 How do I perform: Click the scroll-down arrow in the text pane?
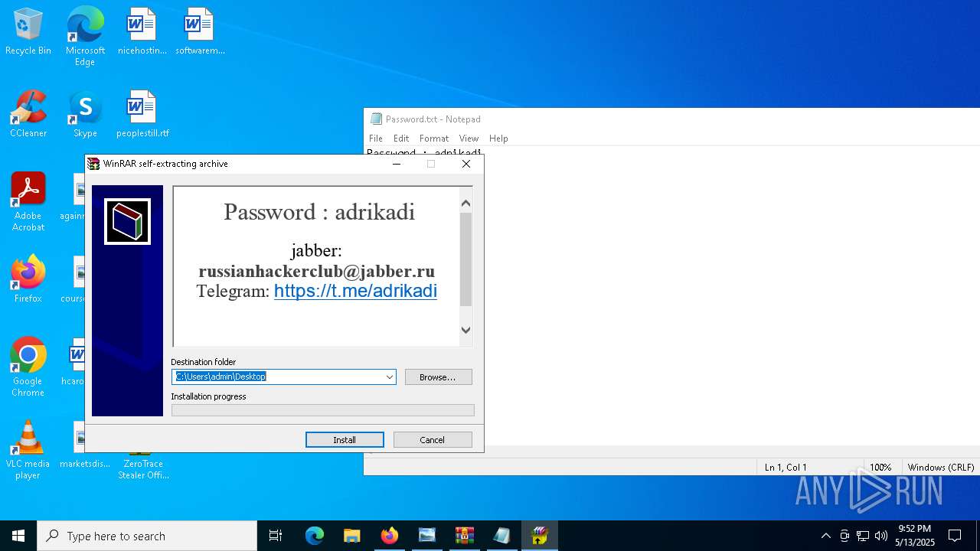click(x=465, y=330)
